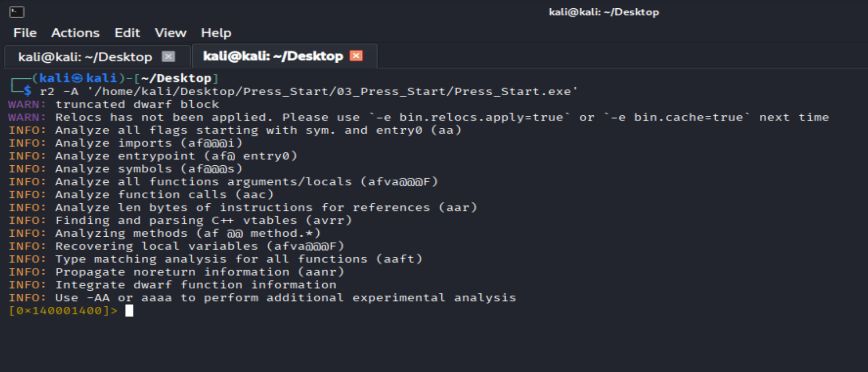Click the Use -AA or aaaa info line
868x372 pixels.
(x=262, y=298)
